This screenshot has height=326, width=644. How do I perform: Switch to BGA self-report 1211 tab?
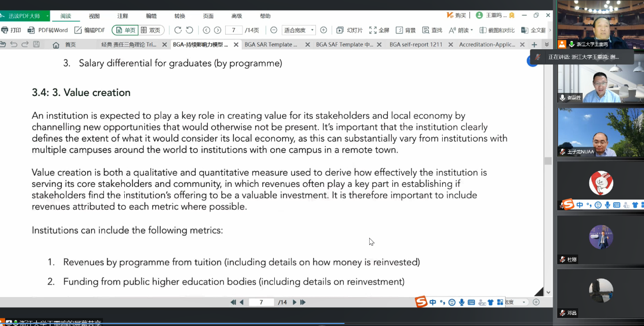pos(416,45)
